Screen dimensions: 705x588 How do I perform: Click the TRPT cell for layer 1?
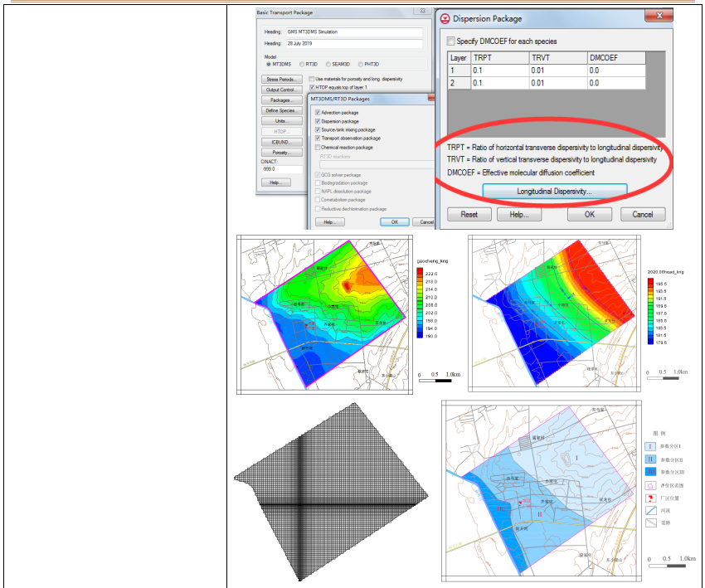[498, 70]
